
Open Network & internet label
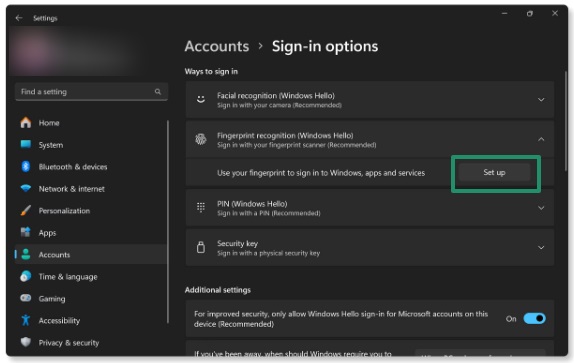[x=72, y=189]
